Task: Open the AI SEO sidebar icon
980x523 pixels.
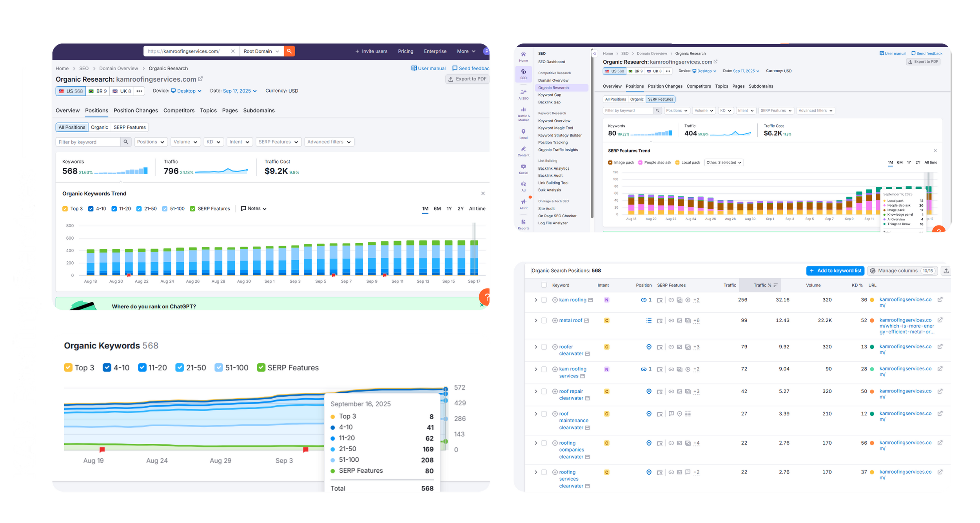Action: [x=523, y=92]
